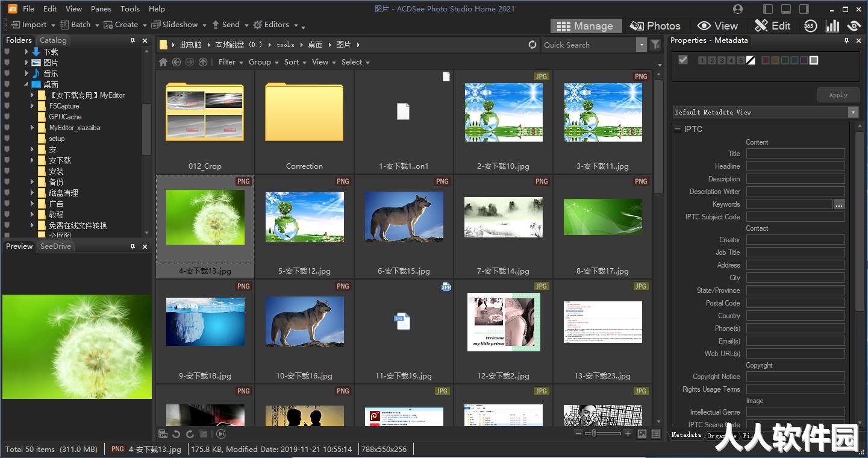Switch to Photos mode

(655, 26)
